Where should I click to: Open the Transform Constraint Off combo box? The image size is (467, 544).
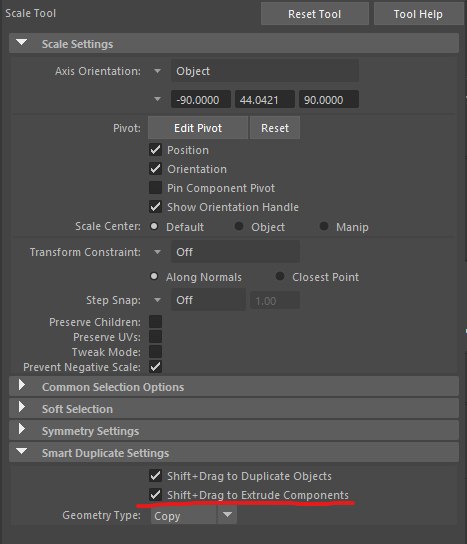click(235, 252)
